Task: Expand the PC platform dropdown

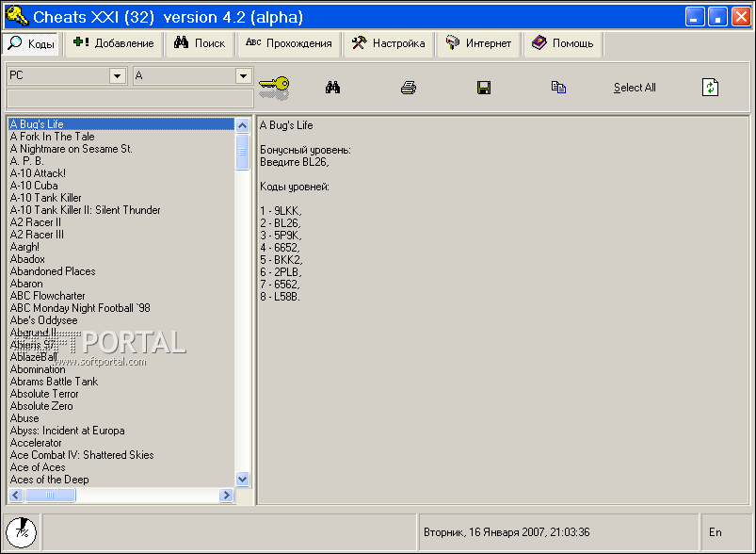Action: (x=117, y=75)
